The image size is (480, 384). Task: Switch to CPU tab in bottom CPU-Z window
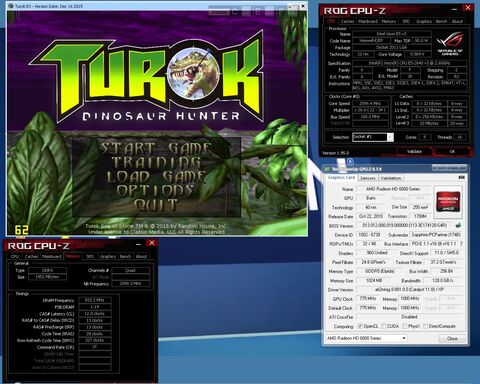pyautogui.click(x=15, y=256)
